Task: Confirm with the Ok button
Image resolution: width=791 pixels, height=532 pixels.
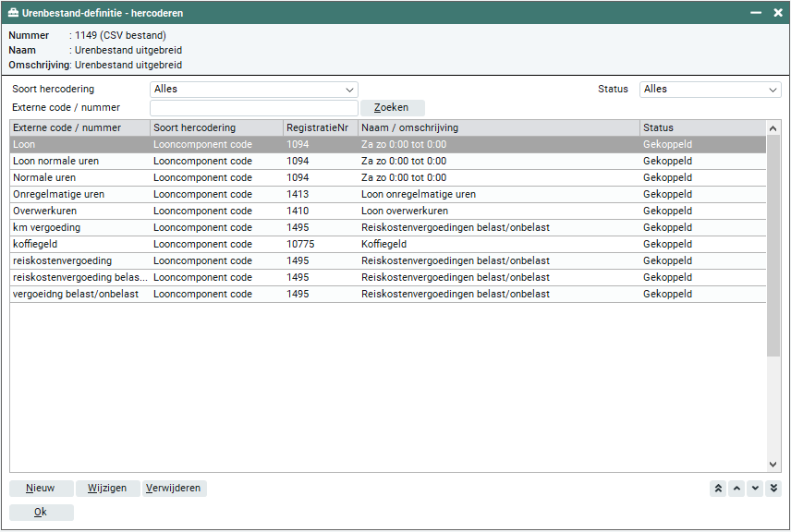Action: pyautogui.click(x=41, y=513)
